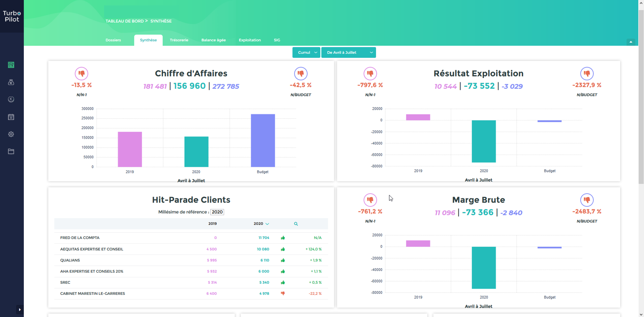Click thumbs-down N/BUDGET icon for Marge Brute
The image size is (644, 317).
(587, 200)
